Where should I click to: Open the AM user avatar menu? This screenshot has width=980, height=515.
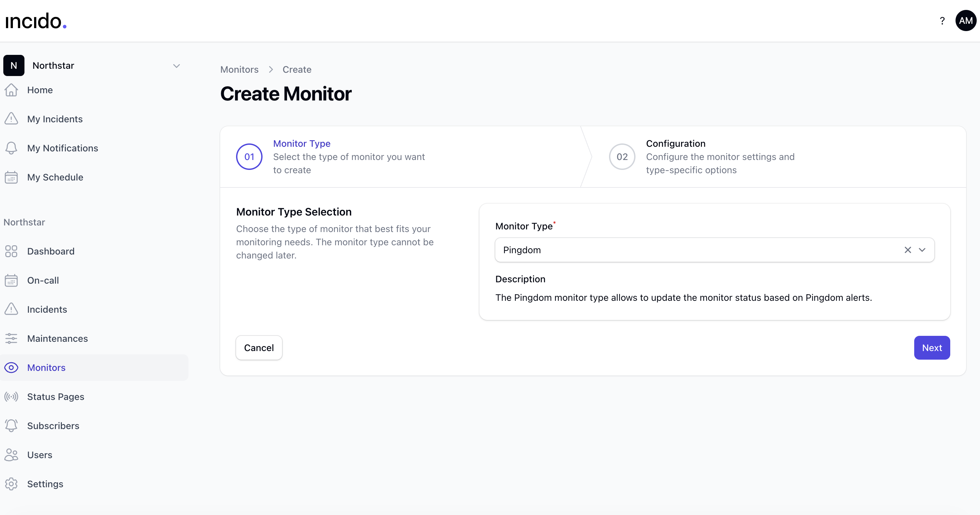click(x=965, y=20)
